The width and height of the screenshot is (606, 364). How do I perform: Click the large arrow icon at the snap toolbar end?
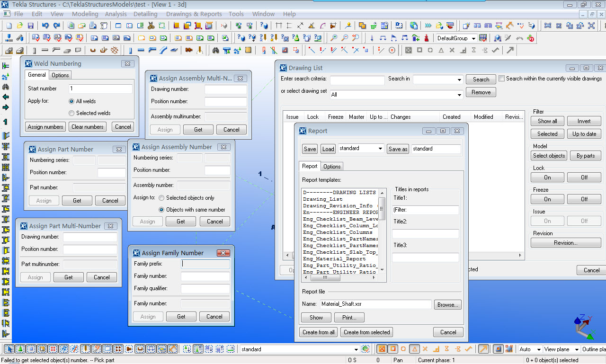510,50
